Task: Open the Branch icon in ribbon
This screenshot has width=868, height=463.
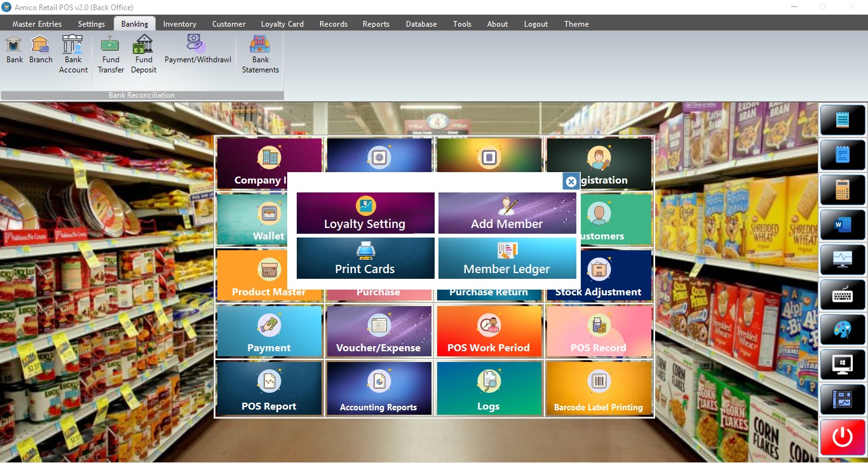Action: [x=41, y=50]
